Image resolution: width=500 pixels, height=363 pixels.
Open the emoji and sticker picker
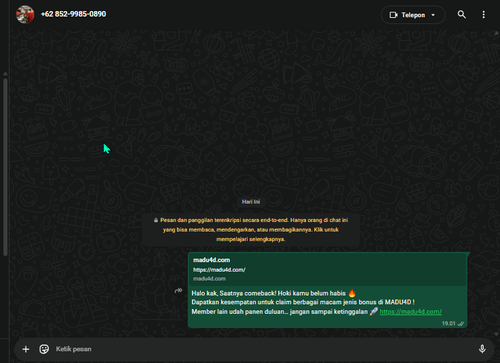(44, 349)
